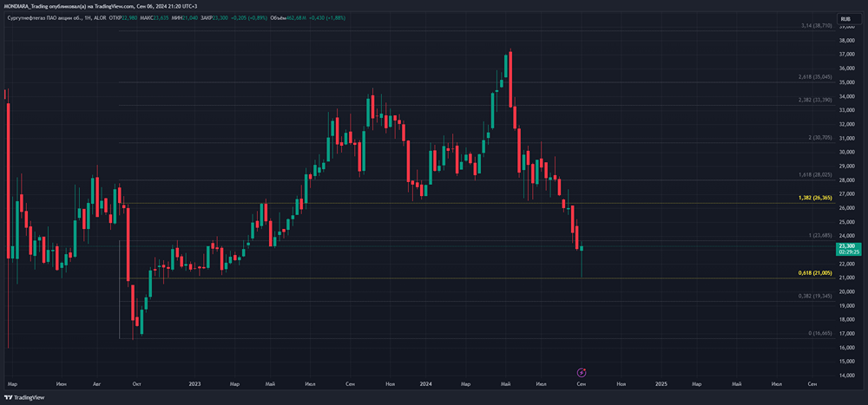Click the 30,000 price scale label
This screenshot has height=405, width=868.
pyautogui.click(x=847, y=152)
